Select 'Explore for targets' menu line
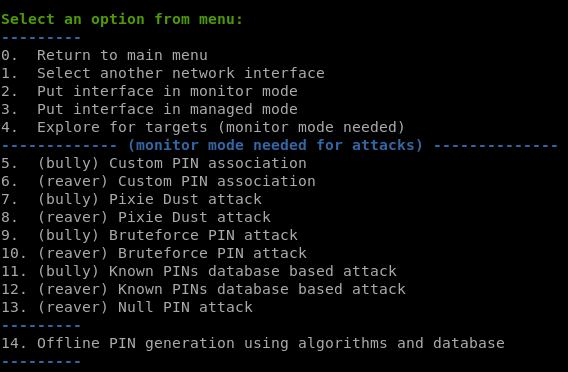 pyautogui.click(x=203, y=128)
